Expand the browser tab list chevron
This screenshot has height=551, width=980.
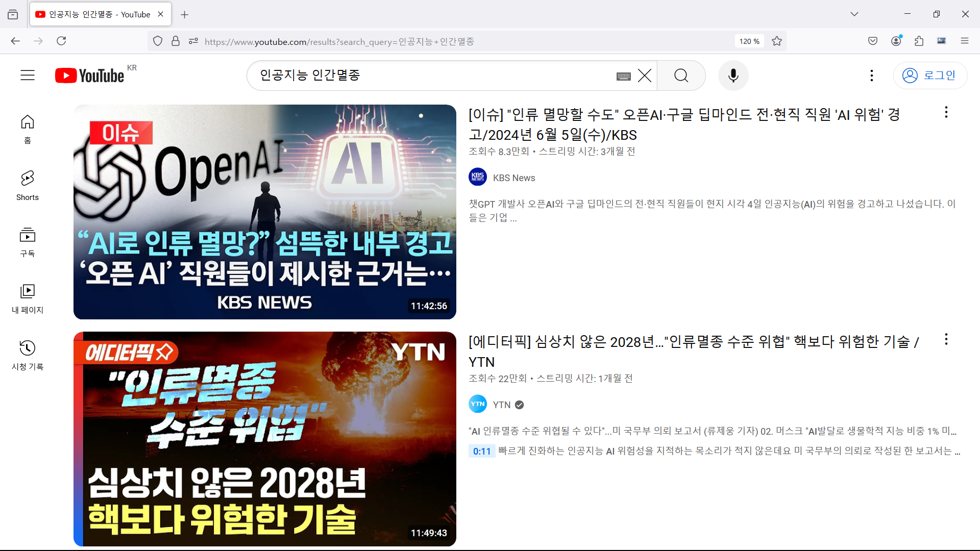click(854, 14)
